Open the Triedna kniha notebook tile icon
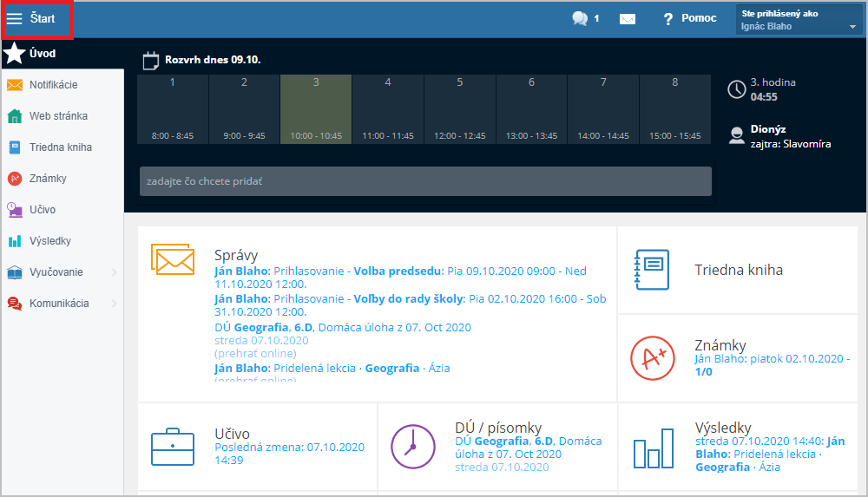Screen dimensions: 868x497 (x=652, y=270)
